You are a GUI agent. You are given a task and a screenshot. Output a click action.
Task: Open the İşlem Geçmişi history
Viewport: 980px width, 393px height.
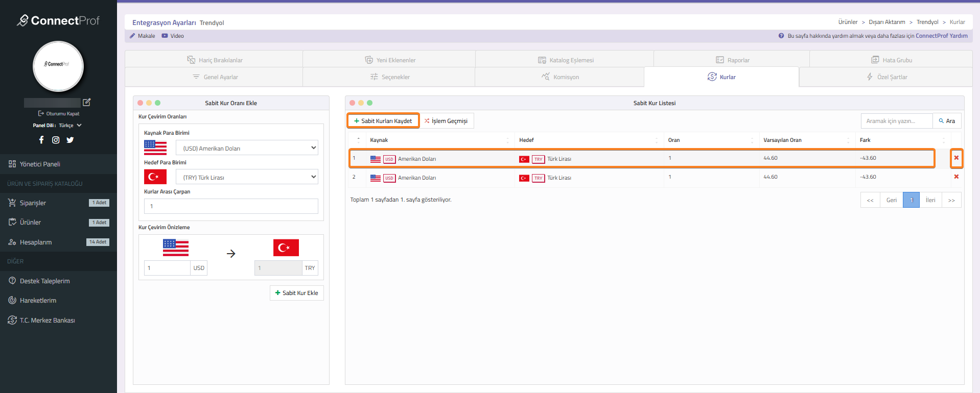(x=446, y=121)
